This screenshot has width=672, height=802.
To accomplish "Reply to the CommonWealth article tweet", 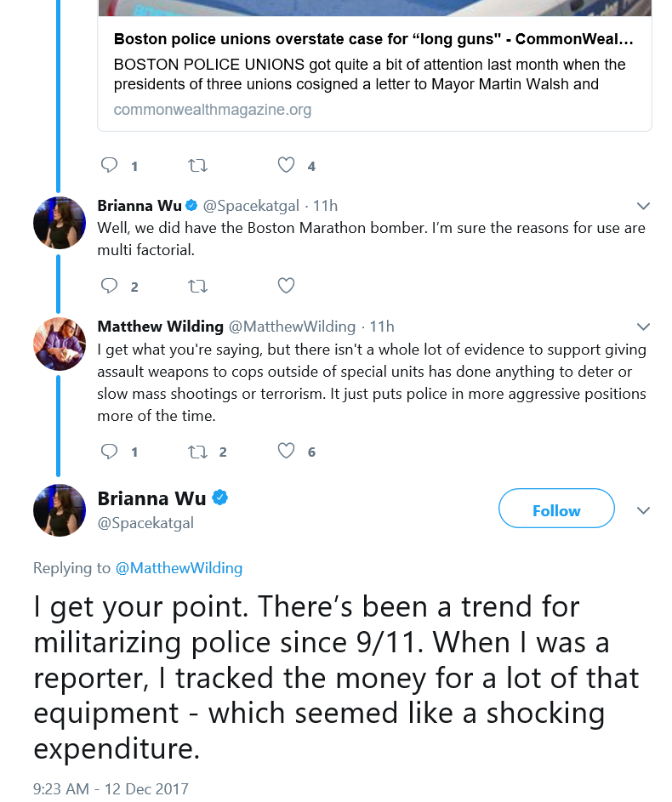I will [109, 165].
